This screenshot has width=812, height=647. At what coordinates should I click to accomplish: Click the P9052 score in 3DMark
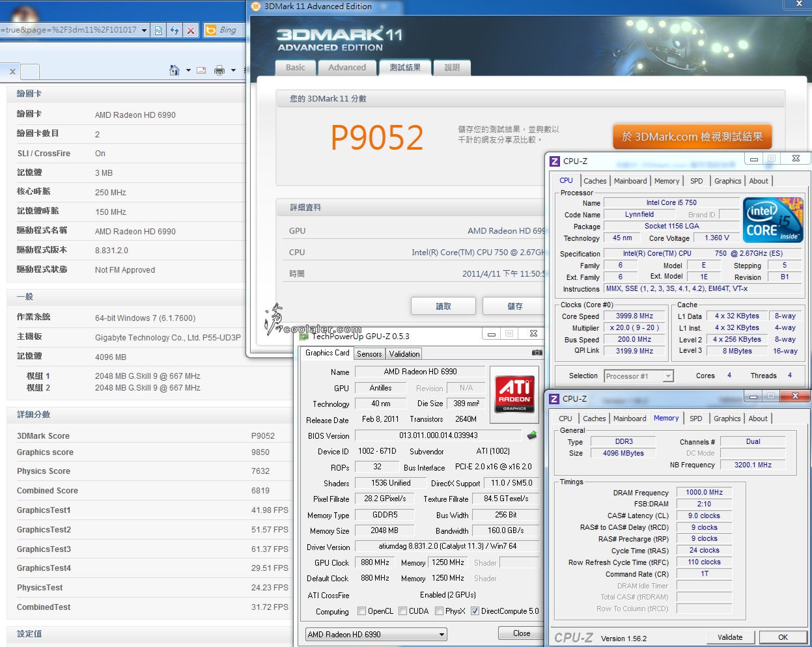click(377, 137)
